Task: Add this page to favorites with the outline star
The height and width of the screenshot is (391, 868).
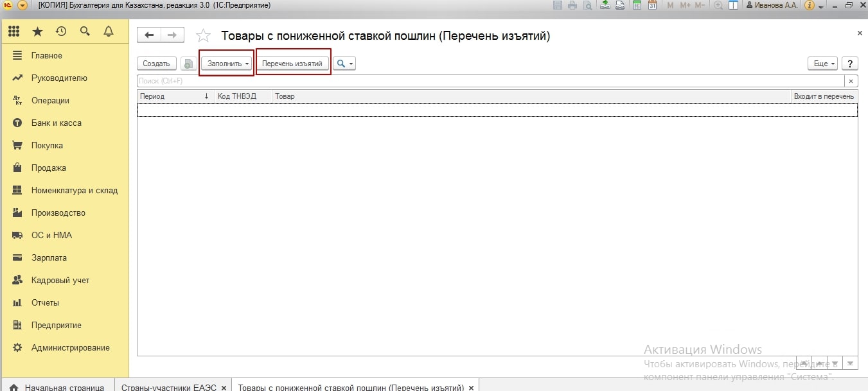Action: click(203, 36)
